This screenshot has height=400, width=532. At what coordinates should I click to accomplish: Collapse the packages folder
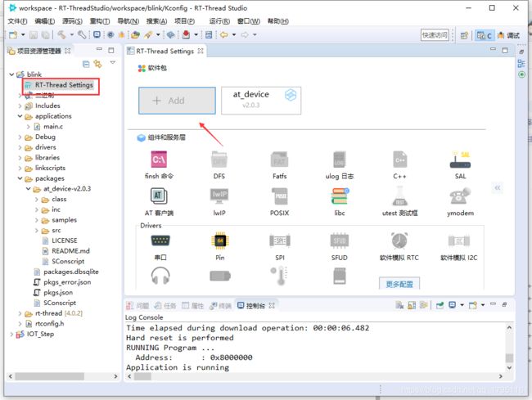click(20, 178)
